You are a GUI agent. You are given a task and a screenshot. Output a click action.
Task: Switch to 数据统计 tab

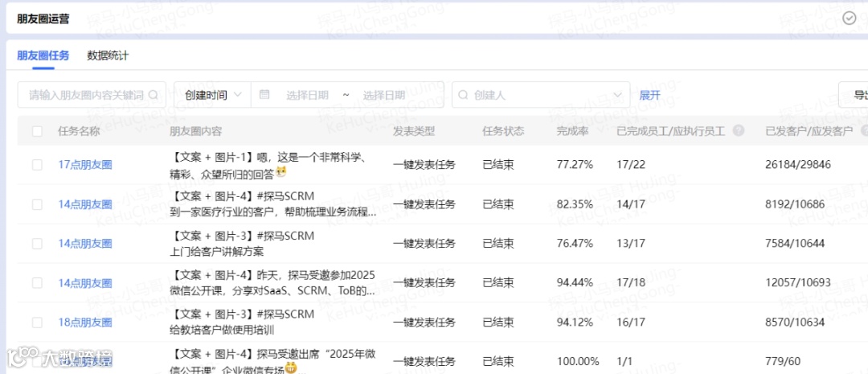[x=108, y=55]
